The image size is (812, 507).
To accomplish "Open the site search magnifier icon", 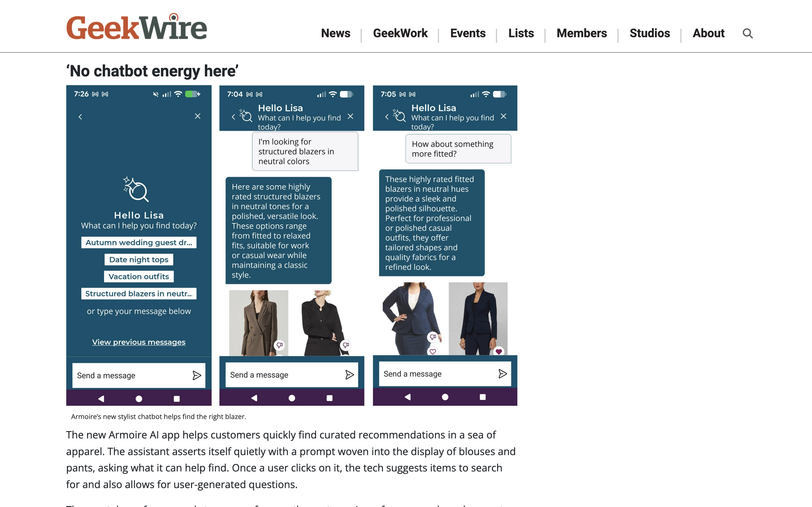I will 748,33.
